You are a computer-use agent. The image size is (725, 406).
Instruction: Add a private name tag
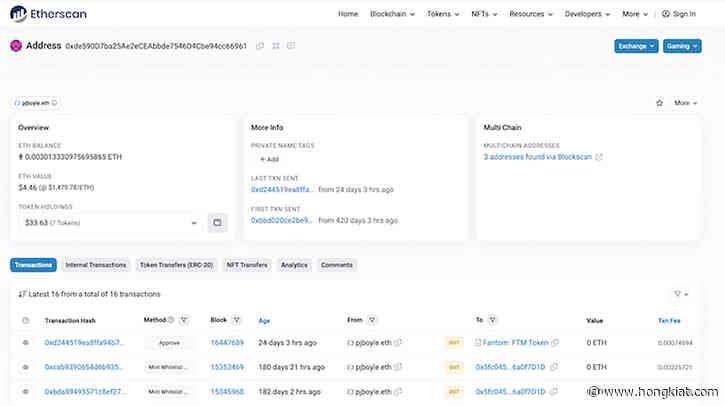pyautogui.click(x=270, y=159)
